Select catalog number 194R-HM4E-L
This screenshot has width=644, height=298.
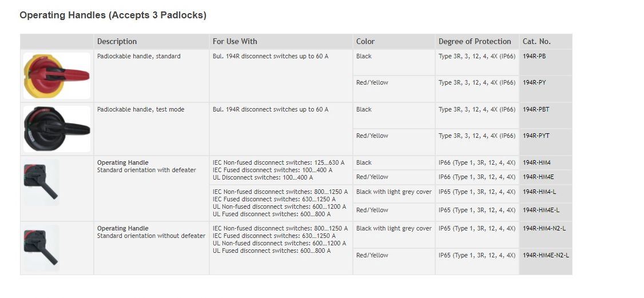541,210
